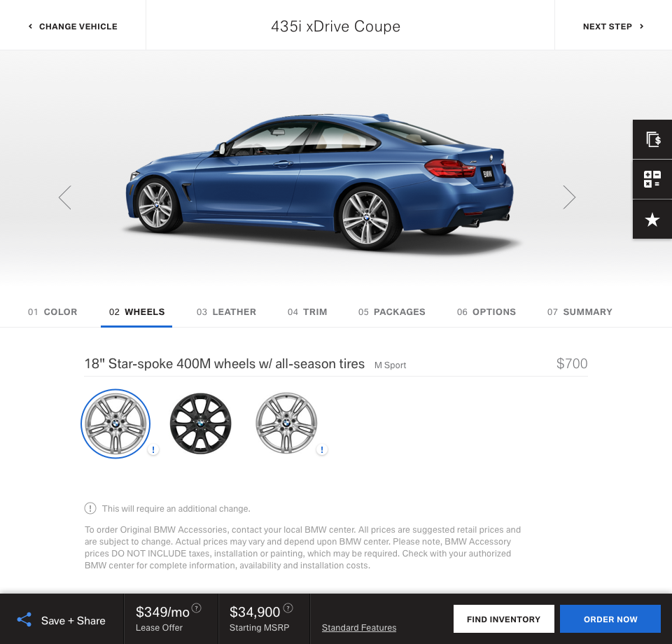Click alert badge on third silver wheel
This screenshot has height=644, width=672.
coord(322,449)
